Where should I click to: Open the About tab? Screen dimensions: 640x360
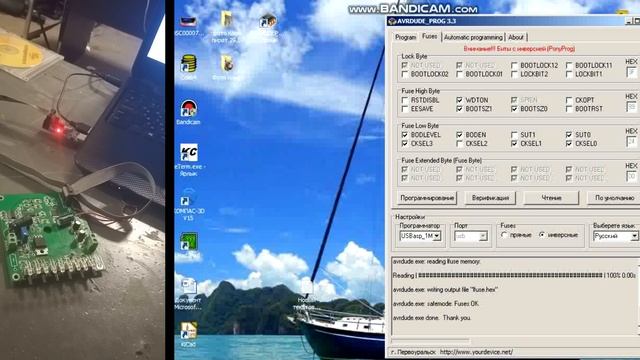tap(516, 37)
